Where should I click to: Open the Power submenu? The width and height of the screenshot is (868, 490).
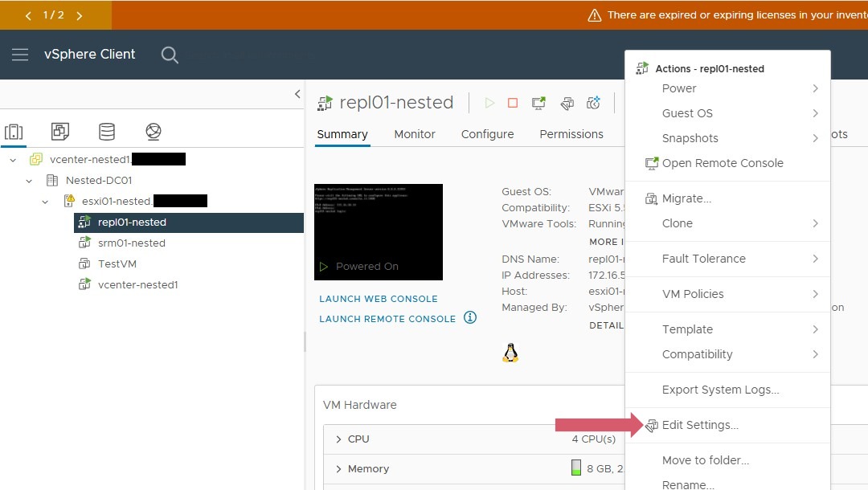[727, 88]
